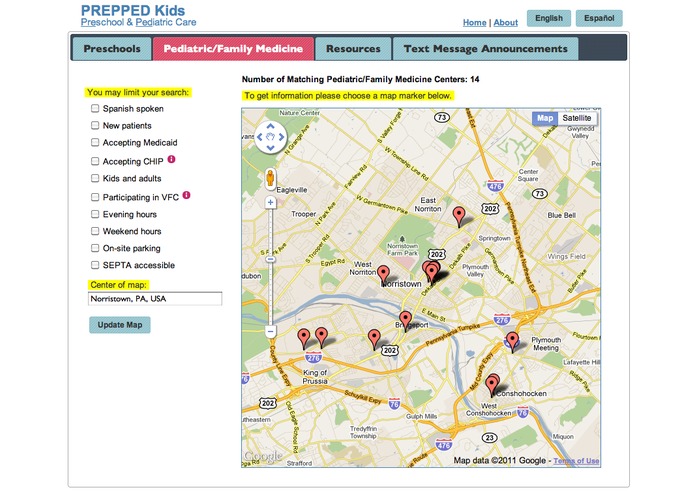Enable Accepting CHIP filter
The image size is (695, 494).
[x=95, y=161]
